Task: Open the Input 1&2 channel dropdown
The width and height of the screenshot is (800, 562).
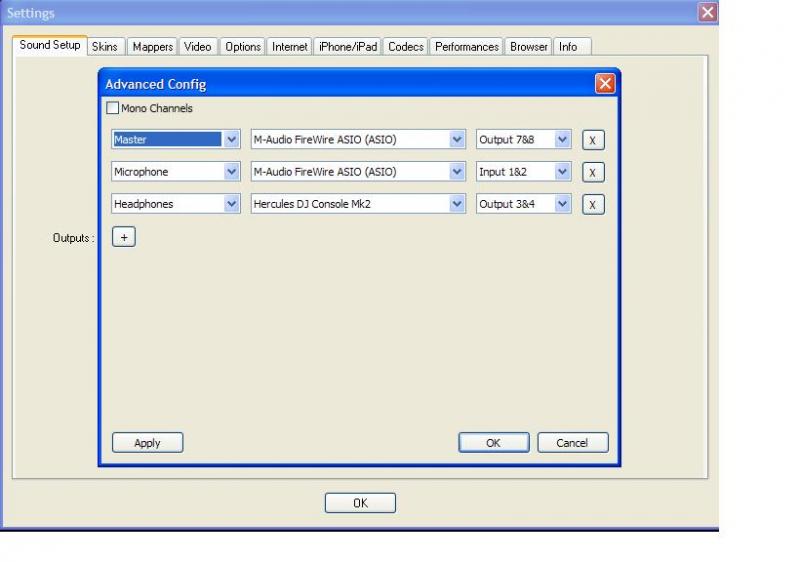Action: pyautogui.click(x=523, y=171)
